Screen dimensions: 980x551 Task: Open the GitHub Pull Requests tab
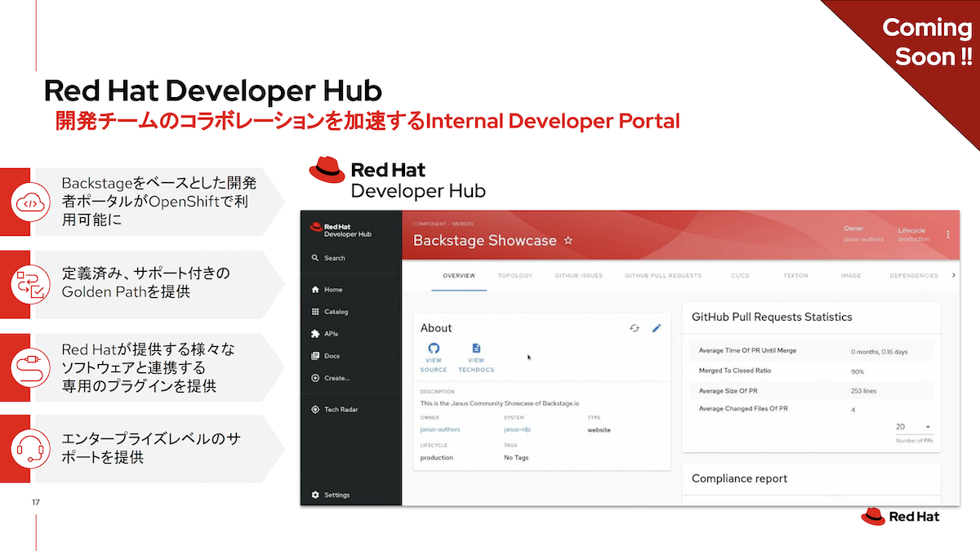[663, 276]
